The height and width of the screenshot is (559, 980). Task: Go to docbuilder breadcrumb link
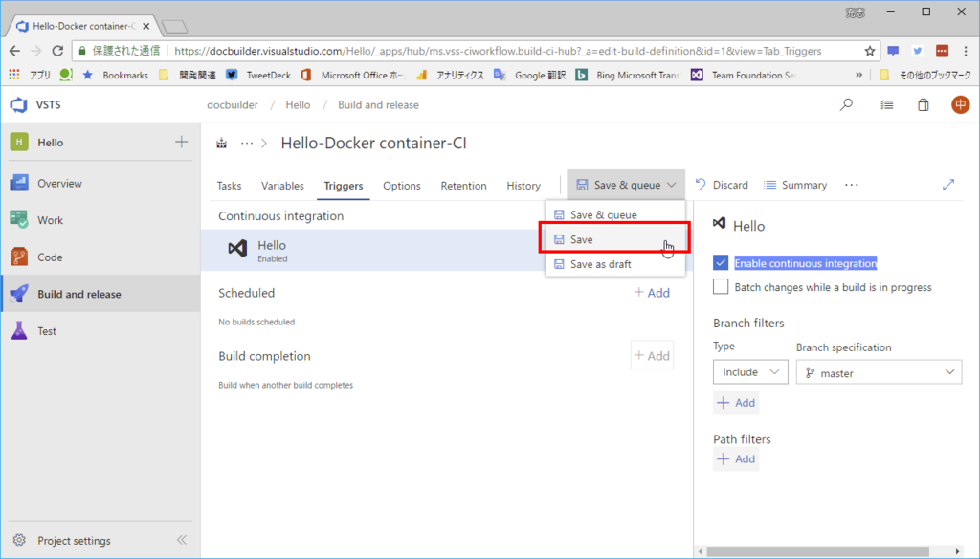[232, 105]
